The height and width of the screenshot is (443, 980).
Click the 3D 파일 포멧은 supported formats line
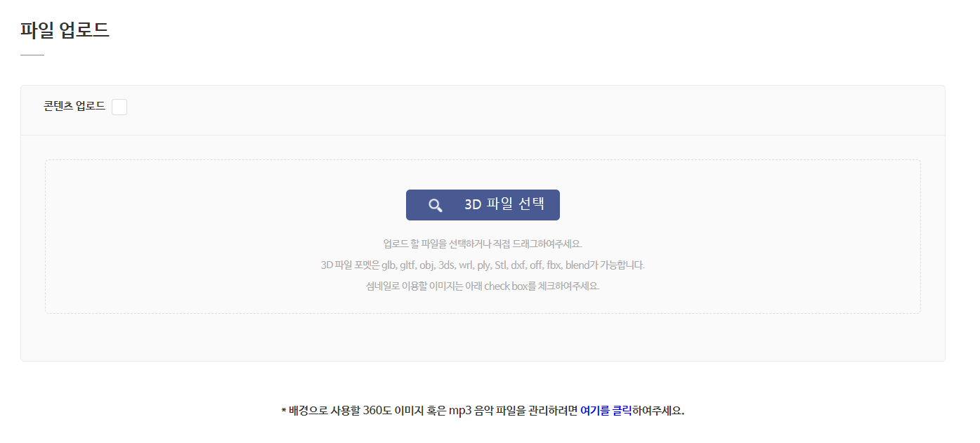pyautogui.click(x=483, y=265)
